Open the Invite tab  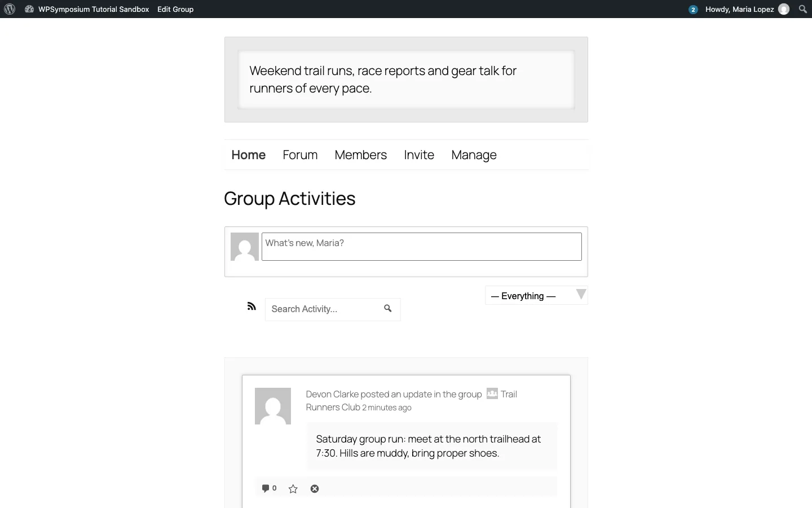click(x=419, y=155)
